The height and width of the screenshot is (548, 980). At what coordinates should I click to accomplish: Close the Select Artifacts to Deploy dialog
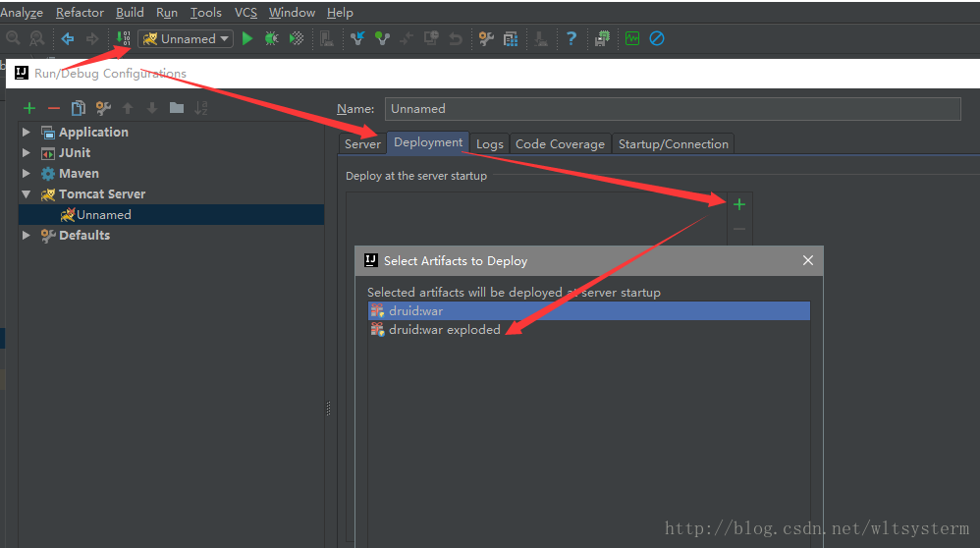pos(808,260)
